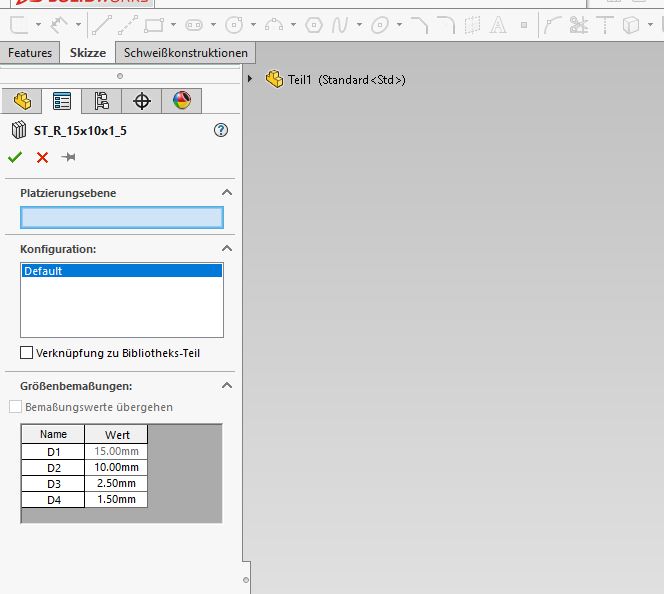
Task: Open the Smart Dimension dropdown arrow
Action: pyautogui.click(x=78, y=25)
